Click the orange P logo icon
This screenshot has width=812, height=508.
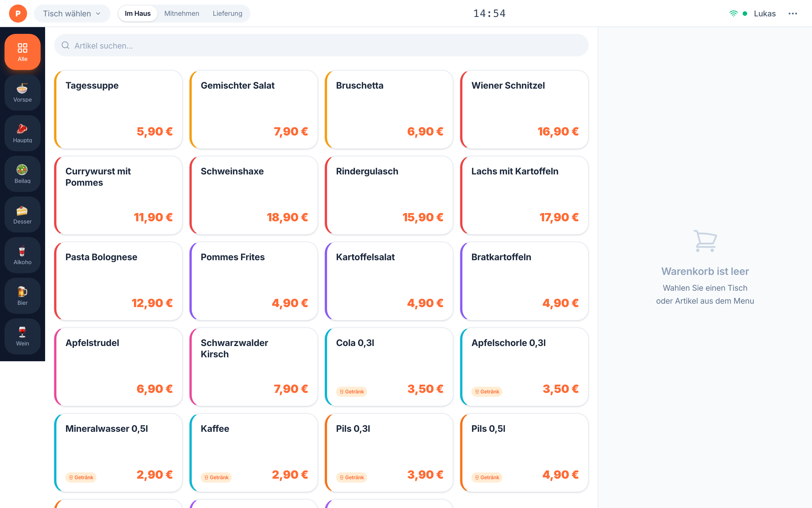coord(18,14)
